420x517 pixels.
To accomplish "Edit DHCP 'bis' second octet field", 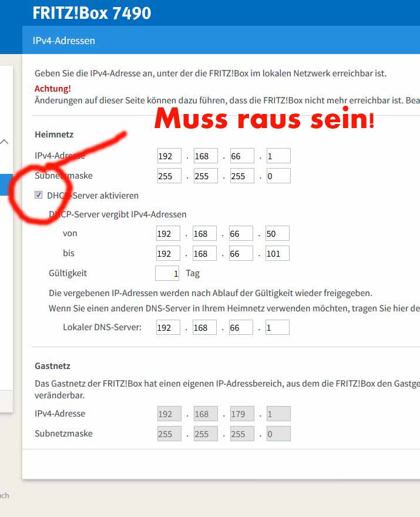I will tap(205, 254).
